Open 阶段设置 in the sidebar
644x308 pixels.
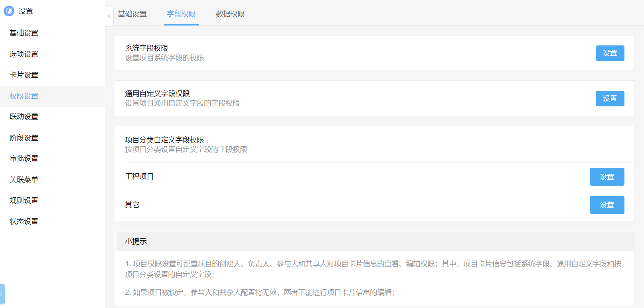coord(24,138)
